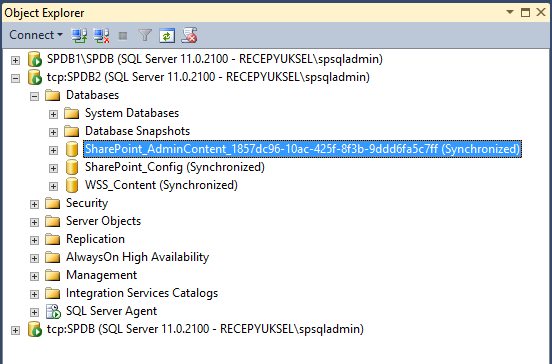Screen dimensions: 552x364
Task: Expand the SharePoint_Config database node
Action: point(53,168)
